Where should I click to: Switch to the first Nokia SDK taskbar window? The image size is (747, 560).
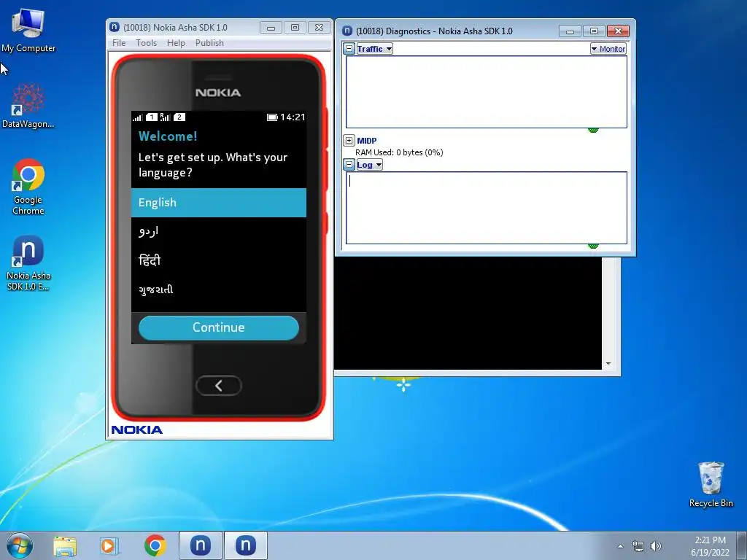[x=201, y=545]
